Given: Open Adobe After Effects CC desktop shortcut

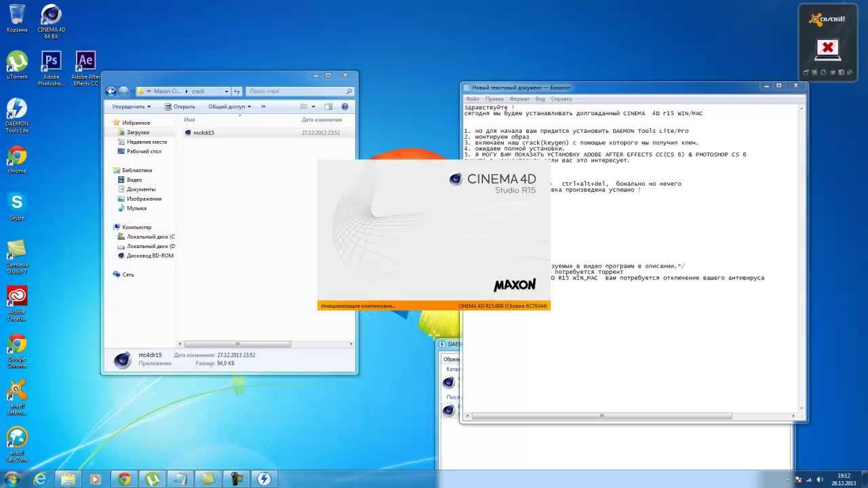Looking at the screenshot, I should [x=85, y=69].
